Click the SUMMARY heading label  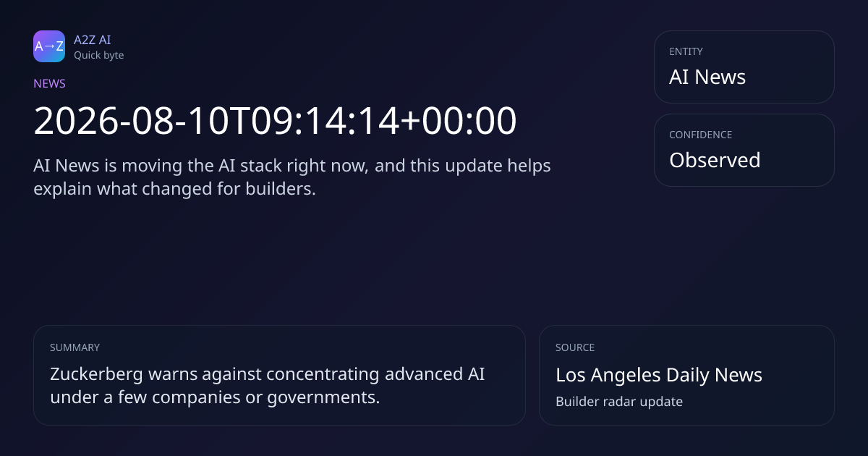tap(75, 347)
